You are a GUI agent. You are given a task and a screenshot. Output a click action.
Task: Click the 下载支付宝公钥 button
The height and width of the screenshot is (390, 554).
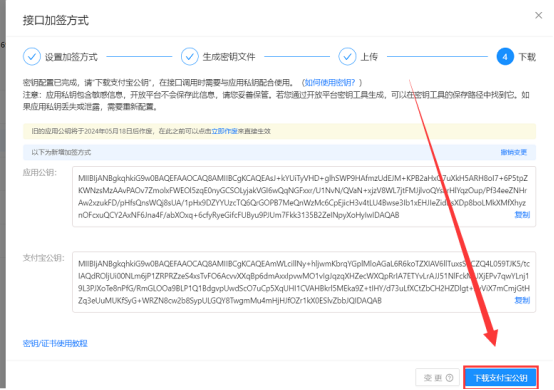[501, 378]
